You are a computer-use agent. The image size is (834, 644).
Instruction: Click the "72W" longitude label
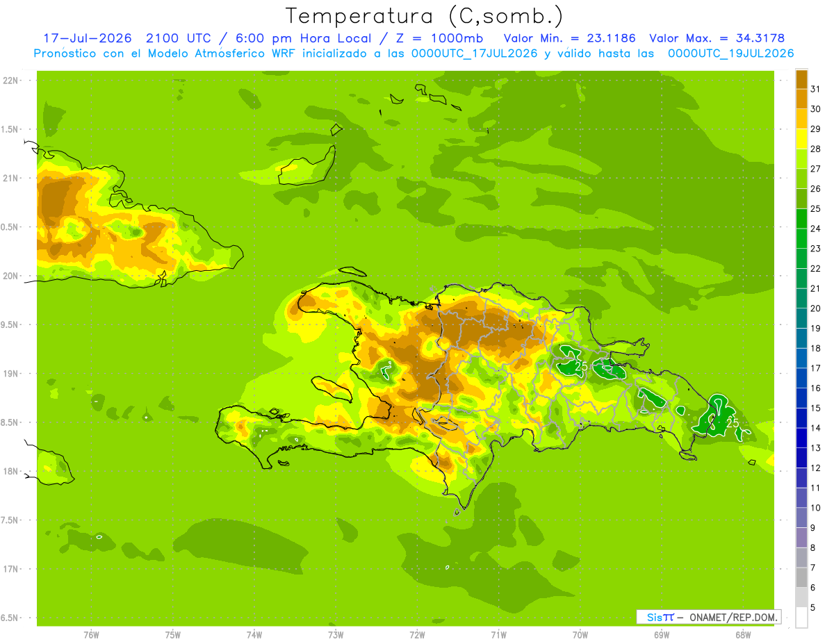[417, 635]
